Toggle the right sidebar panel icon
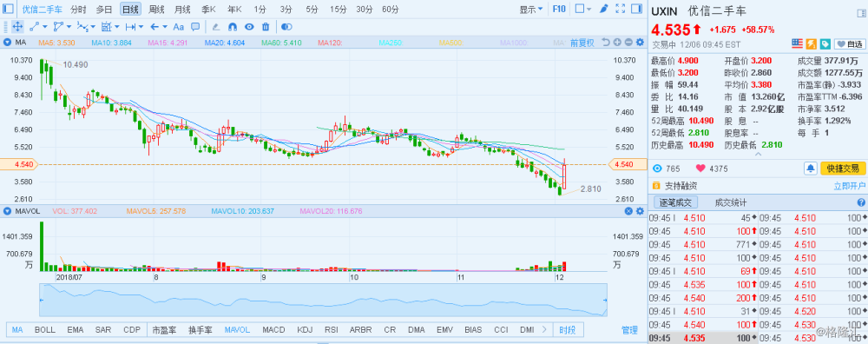Viewport: 868px width, 344px height. [637, 9]
